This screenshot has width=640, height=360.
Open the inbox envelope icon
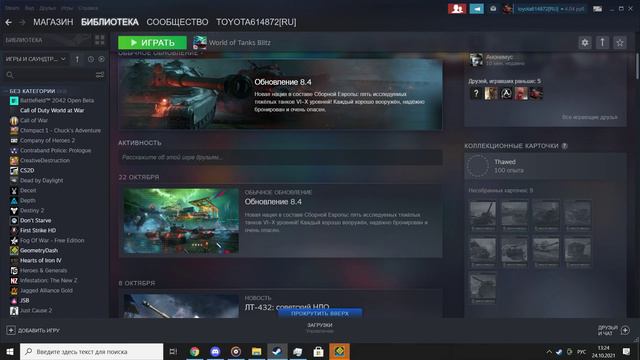click(x=493, y=9)
